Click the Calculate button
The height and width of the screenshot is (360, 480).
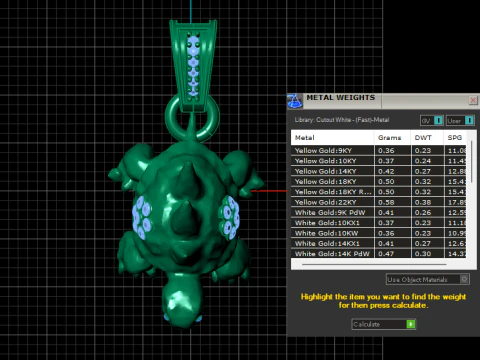coord(383,324)
